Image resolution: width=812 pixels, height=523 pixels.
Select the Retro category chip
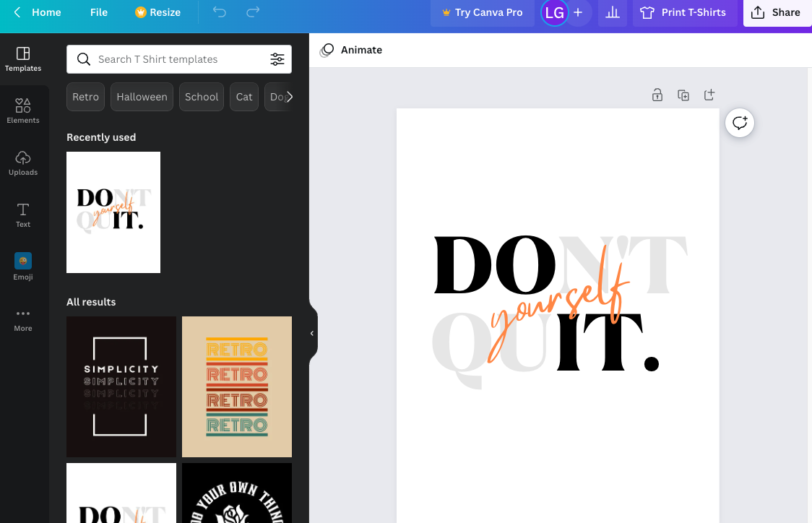(85, 97)
